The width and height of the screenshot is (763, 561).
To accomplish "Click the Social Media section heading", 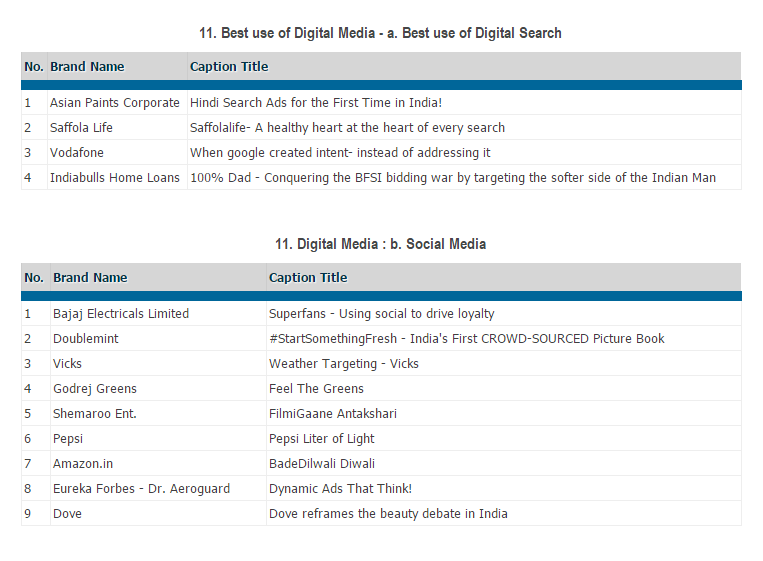I will [381, 244].
